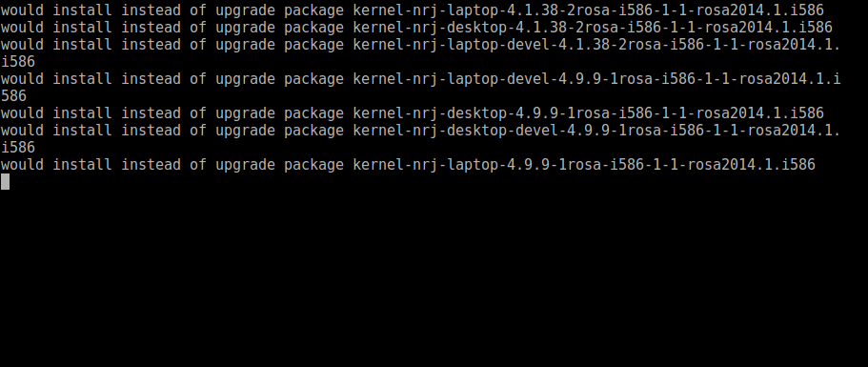The width and height of the screenshot is (868, 367).
Task: Click "rosa2014.1.i586" at the end of the last line
Action: point(751,164)
